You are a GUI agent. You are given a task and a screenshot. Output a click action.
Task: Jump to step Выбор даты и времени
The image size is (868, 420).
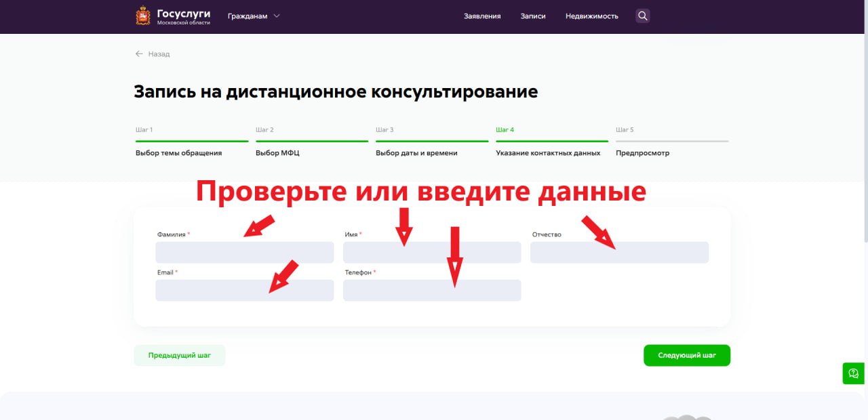(416, 153)
